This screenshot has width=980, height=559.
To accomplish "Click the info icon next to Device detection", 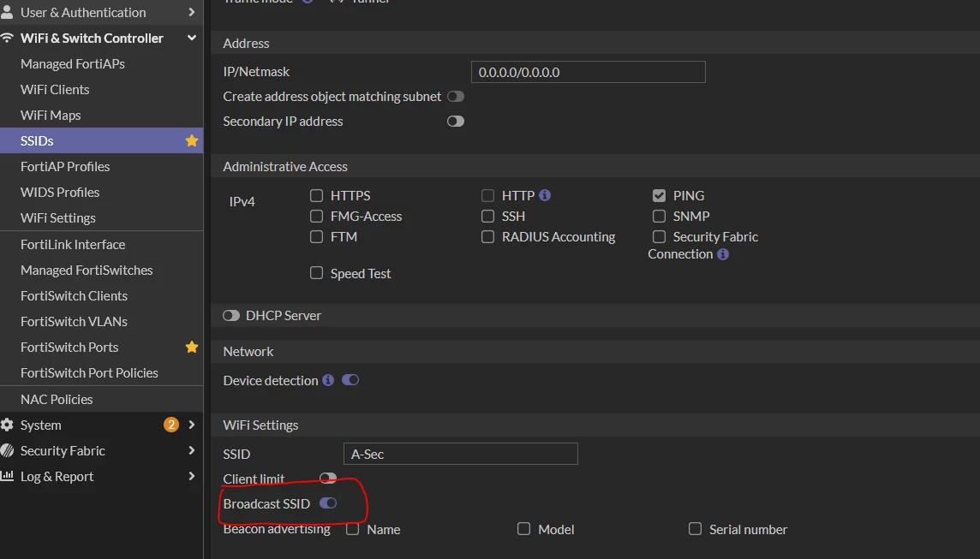I will click(x=328, y=380).
